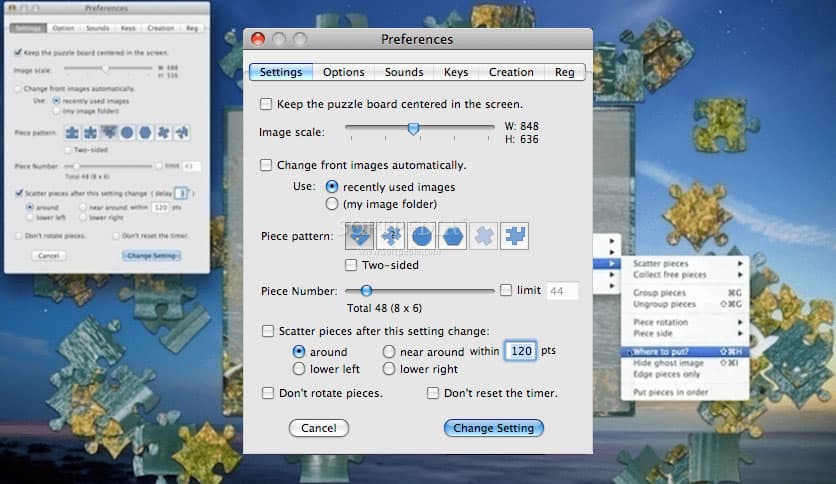Image resolution: width=836 pixels, height=484 pixels.
Task: Choose the last blue puzzle piece pattern
Action: click(x=515, y=236)
